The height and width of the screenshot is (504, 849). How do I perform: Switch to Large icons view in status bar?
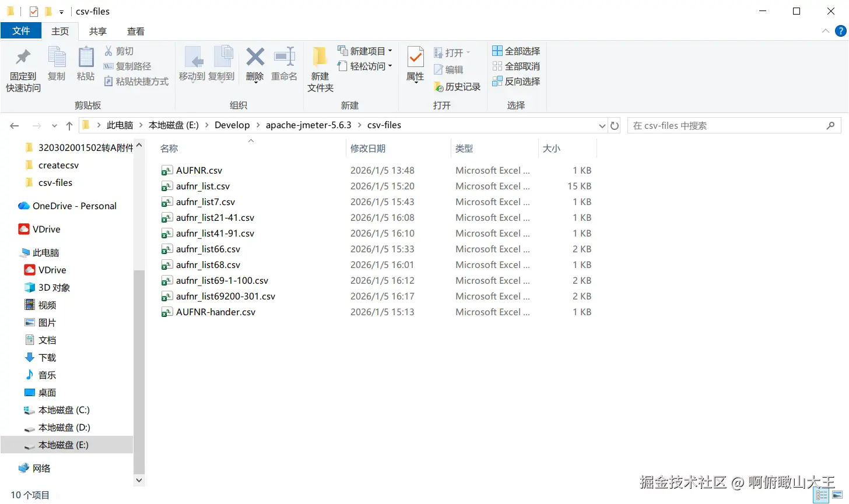(837, 496)
